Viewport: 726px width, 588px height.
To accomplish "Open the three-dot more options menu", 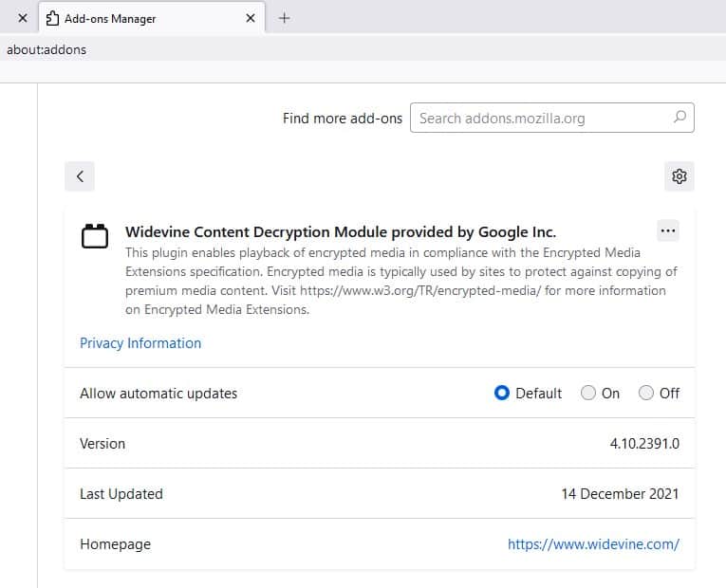I will [x=668, y=230].
